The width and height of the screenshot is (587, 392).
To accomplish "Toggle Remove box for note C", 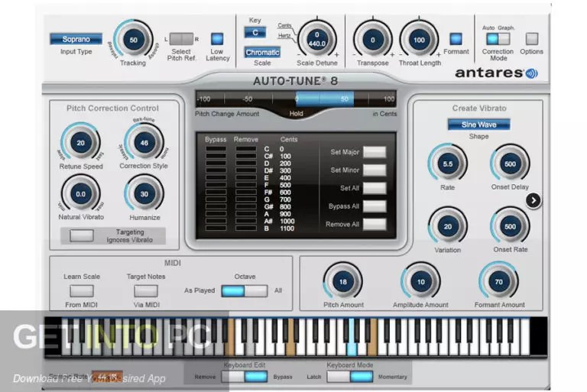I will pos(246,149).
